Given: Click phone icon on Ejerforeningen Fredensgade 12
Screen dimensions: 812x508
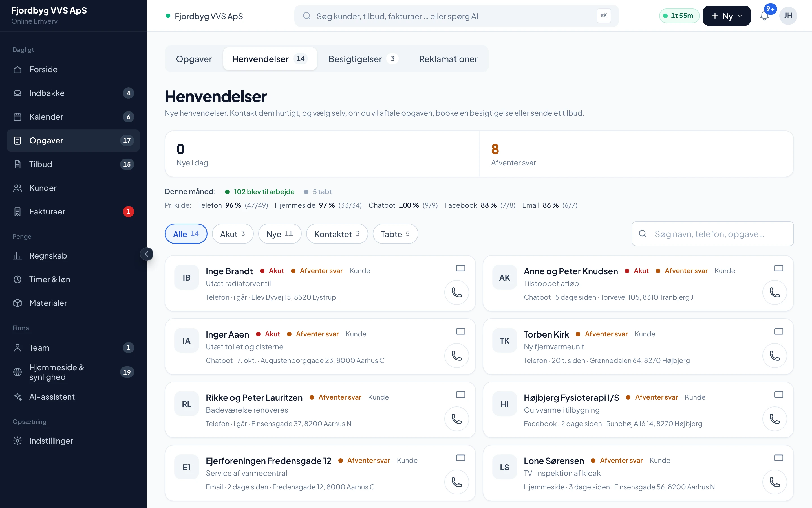Looking at the screenshot, I should [x=456, y=482].
